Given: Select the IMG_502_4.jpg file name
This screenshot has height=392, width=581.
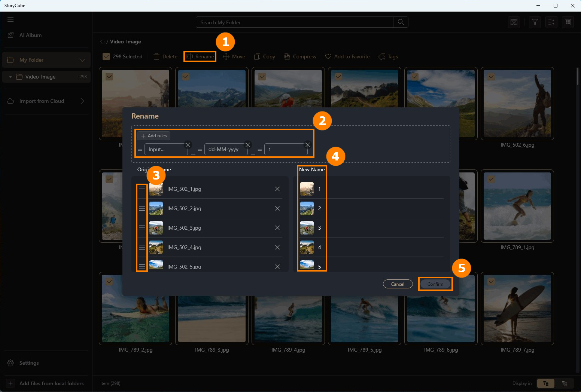Looking at the screenshot, I should point(184,247).
